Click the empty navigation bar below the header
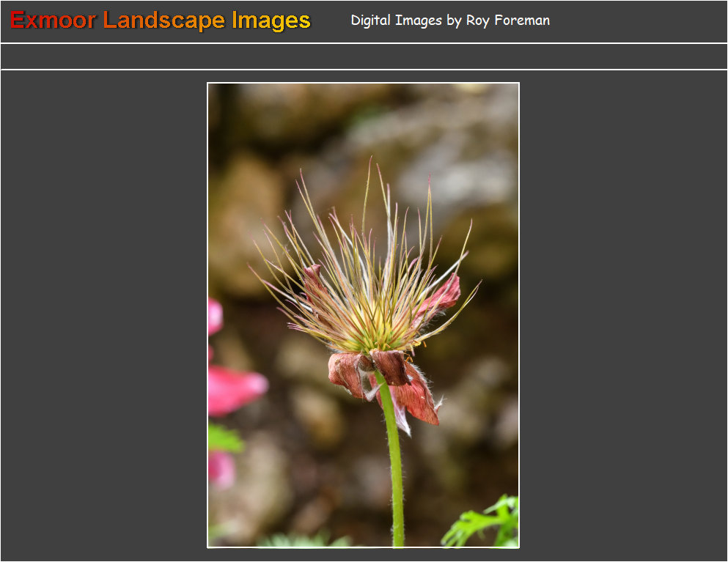 click(364, 56)
